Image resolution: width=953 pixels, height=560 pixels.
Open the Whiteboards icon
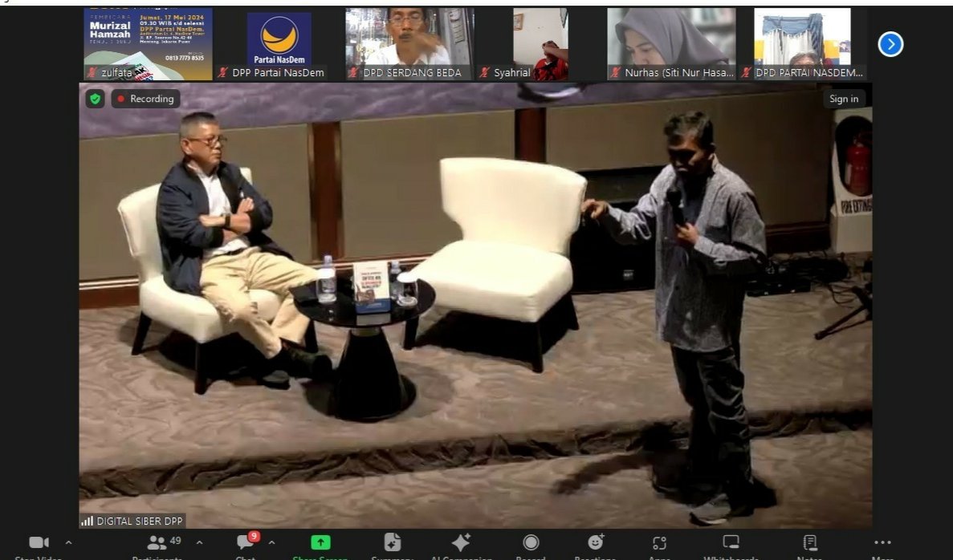point(731,543)
